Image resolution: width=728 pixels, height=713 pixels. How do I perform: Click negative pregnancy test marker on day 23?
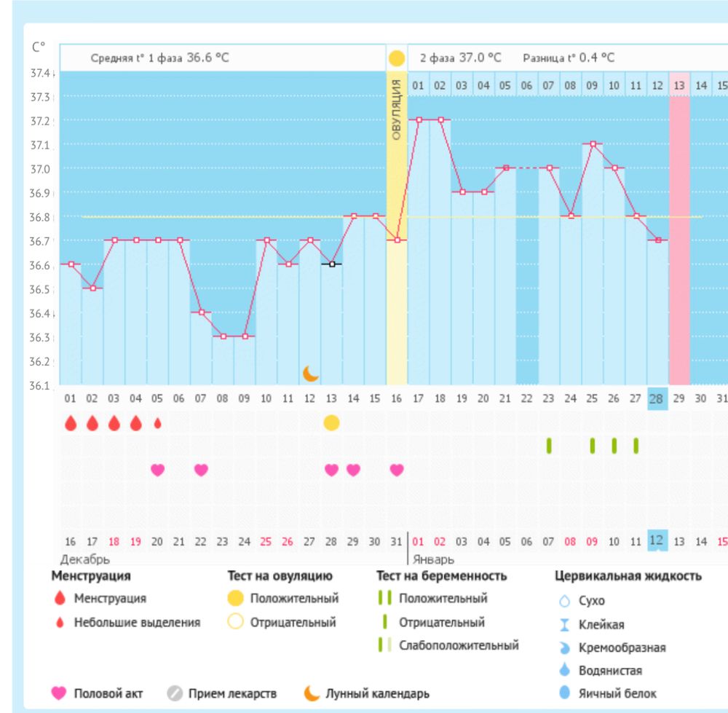549,446
